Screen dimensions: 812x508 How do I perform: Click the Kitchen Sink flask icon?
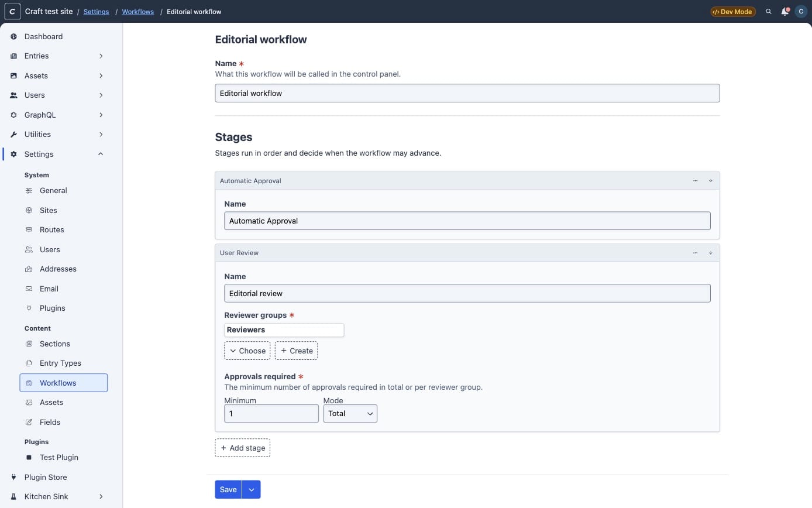[x=14, y=497]
